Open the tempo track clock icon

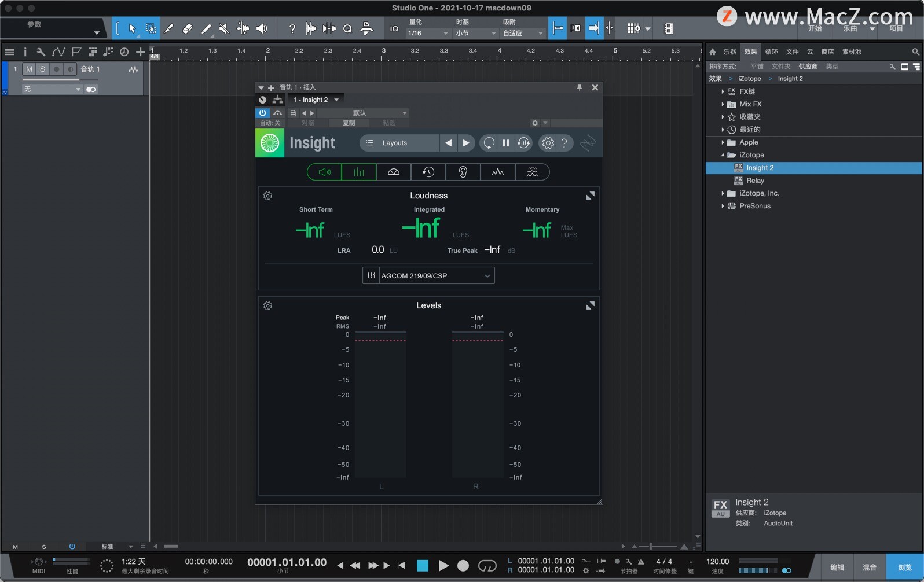124,52
